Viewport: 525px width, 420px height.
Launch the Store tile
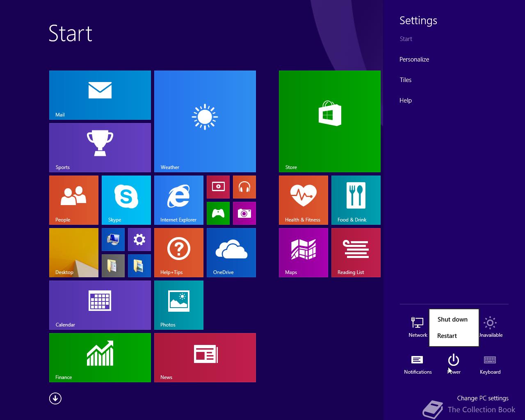(x=330, y=121)
